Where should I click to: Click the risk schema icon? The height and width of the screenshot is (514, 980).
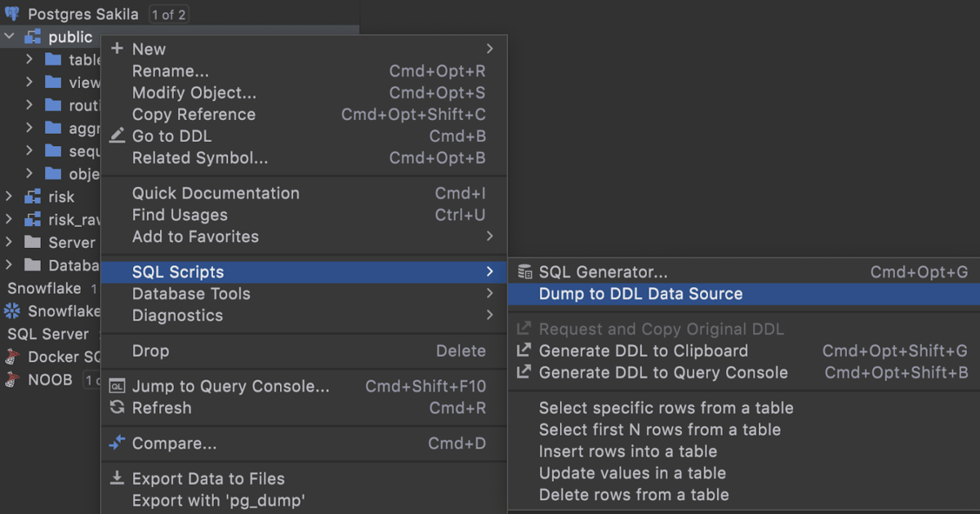coord(33,197)
